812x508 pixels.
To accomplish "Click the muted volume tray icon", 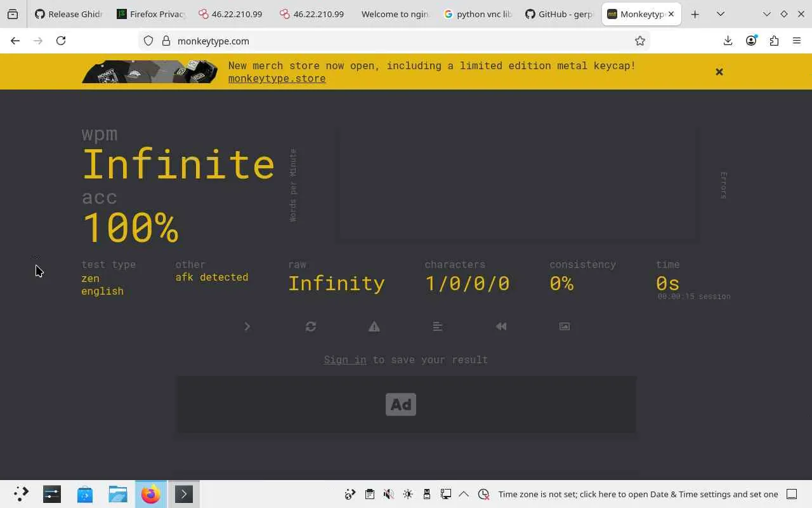I will click(x=389, y=494).
